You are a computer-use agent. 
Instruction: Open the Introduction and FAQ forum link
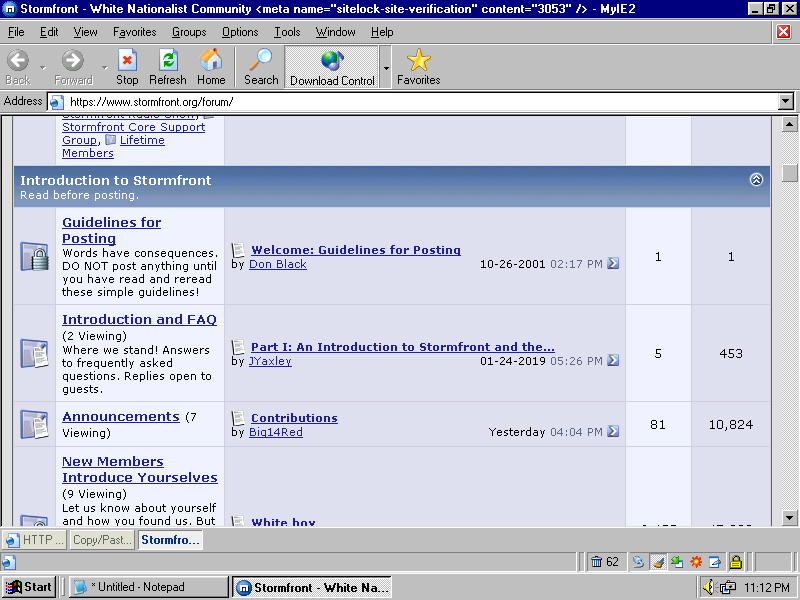click(x=139, y=319)
